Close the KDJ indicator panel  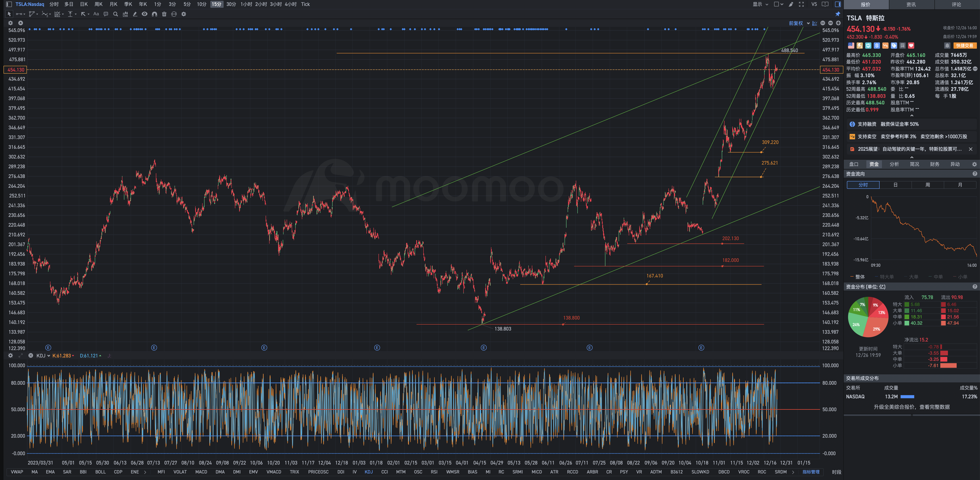click(x=31, y=356)
